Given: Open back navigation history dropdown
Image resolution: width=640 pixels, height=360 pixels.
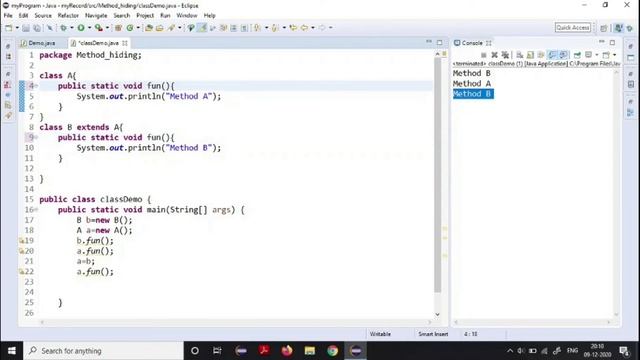Looking at the screenshot, I should (x=313, y=28).
